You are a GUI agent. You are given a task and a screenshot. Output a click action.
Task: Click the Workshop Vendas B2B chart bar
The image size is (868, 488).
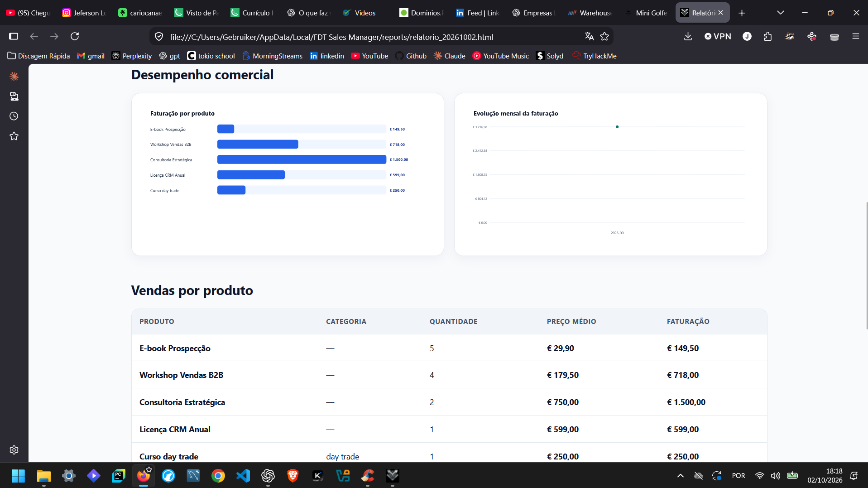[258, 144]
